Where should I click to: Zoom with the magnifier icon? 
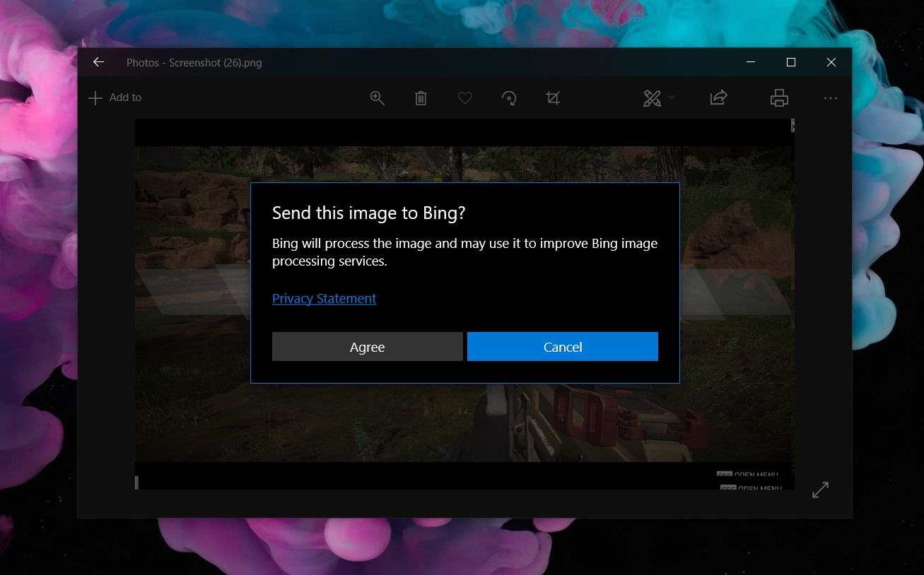click(x=378, y=98)
